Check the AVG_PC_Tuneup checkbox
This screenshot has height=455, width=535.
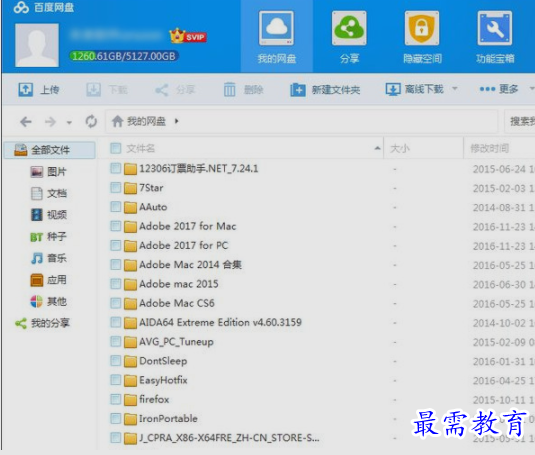116,341
